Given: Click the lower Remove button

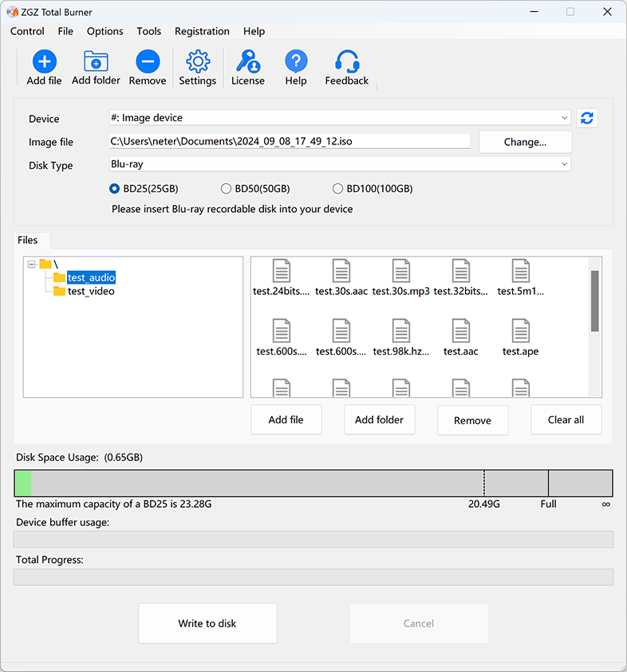Looking at the screenshot, I should pyautogui.click(x=472, y=420).
